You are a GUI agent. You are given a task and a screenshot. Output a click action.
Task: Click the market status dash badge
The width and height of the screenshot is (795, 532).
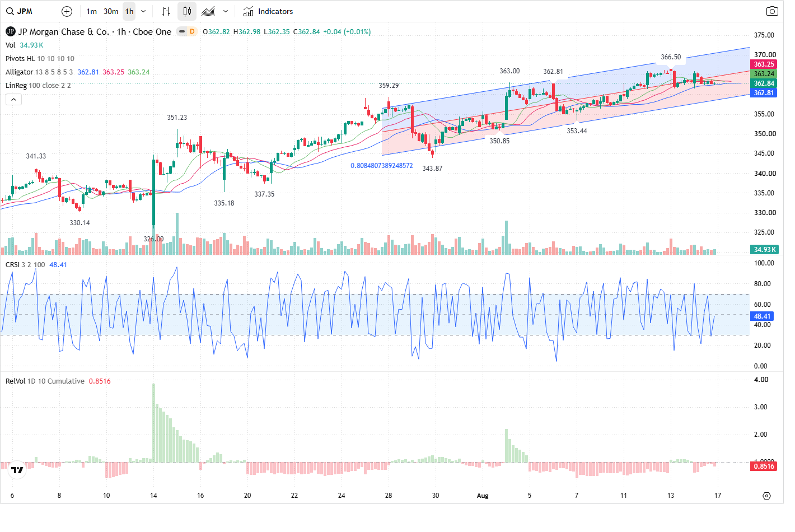[181, 31]
